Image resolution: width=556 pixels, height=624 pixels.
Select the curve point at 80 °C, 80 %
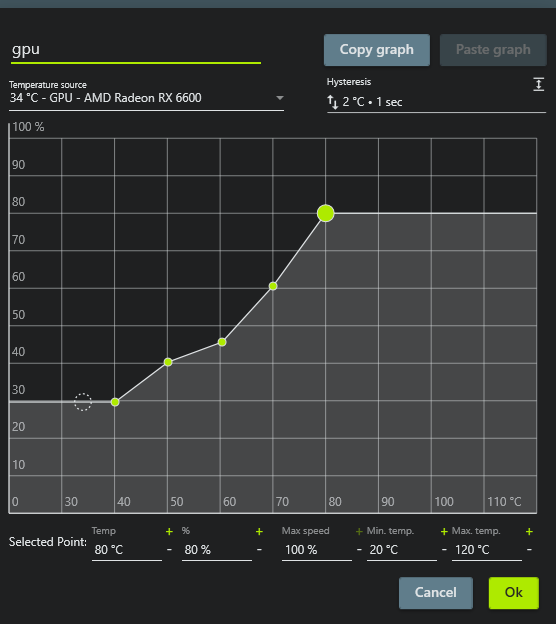326,213
